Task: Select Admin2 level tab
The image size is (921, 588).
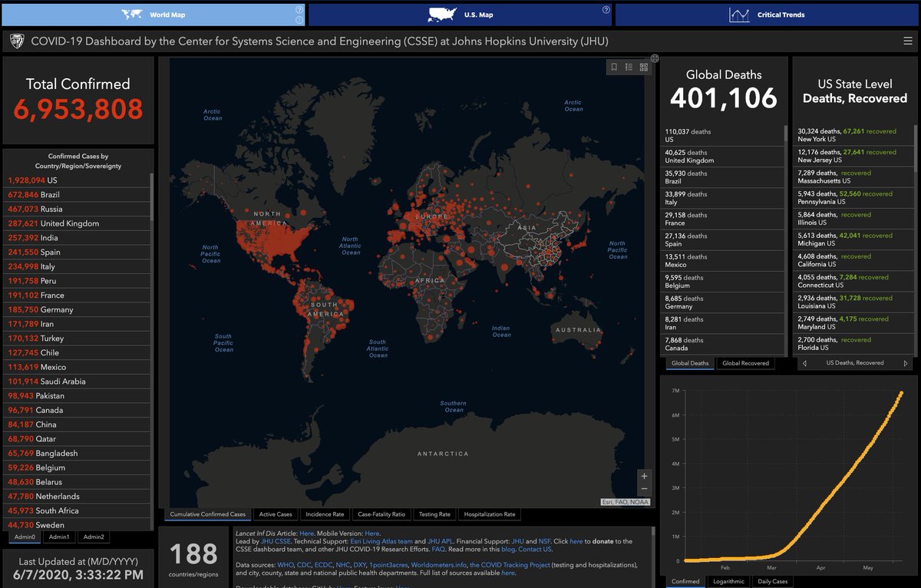Action: tap(94, 537)
